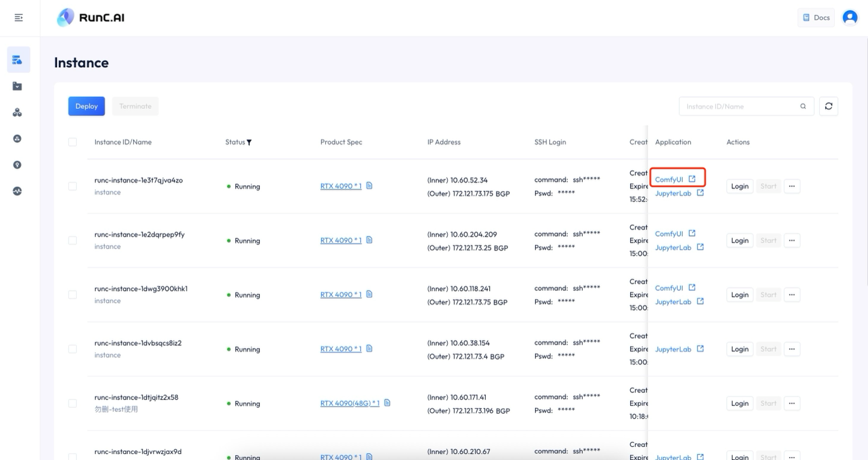The width and height of the screenshot is (868, 460).
Task: Open more actions menu for instance 1e3t7qjva4zo
Action: (x=791, y=186)
